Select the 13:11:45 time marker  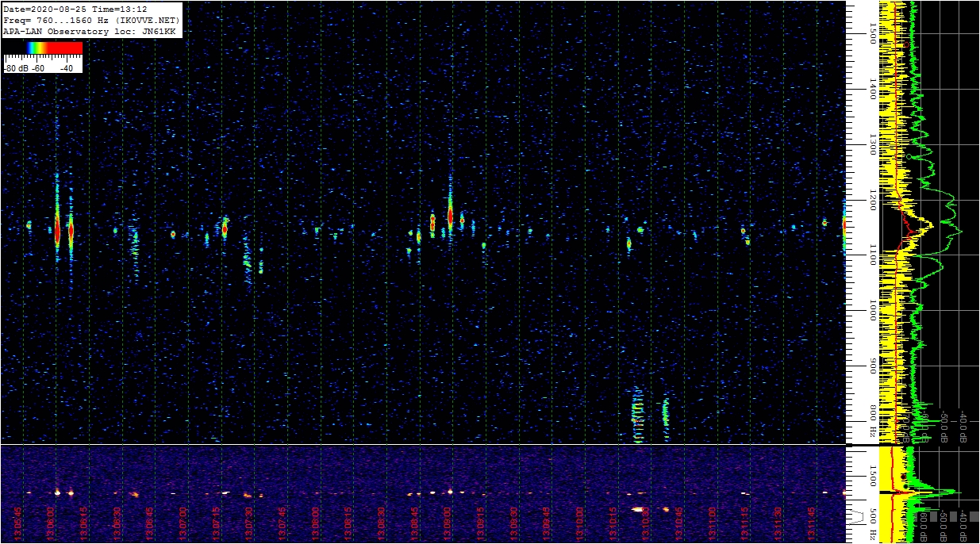tap(812, 523)
